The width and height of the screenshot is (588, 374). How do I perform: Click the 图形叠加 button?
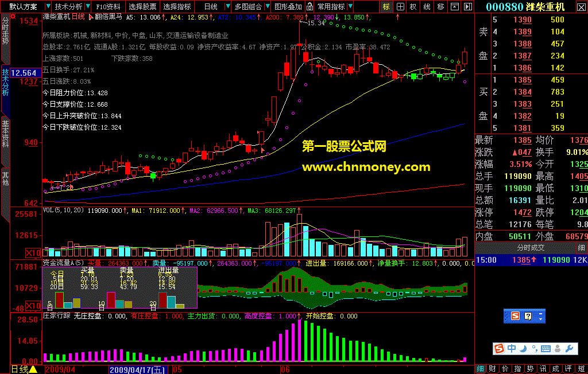[x=288, y=7]
